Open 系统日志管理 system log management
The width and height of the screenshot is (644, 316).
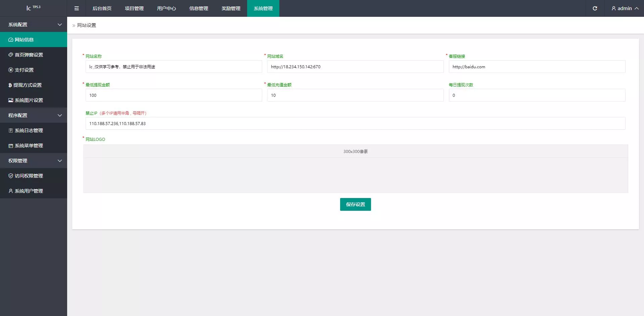(29, 130)
